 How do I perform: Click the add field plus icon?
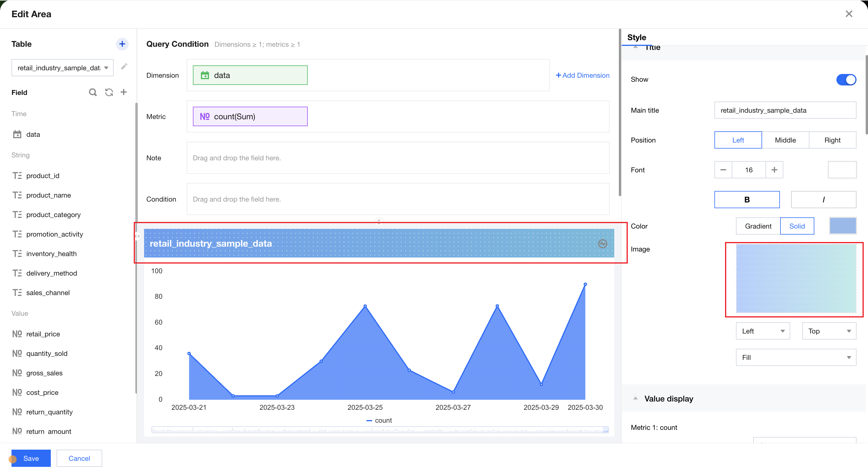coord(124,92)
